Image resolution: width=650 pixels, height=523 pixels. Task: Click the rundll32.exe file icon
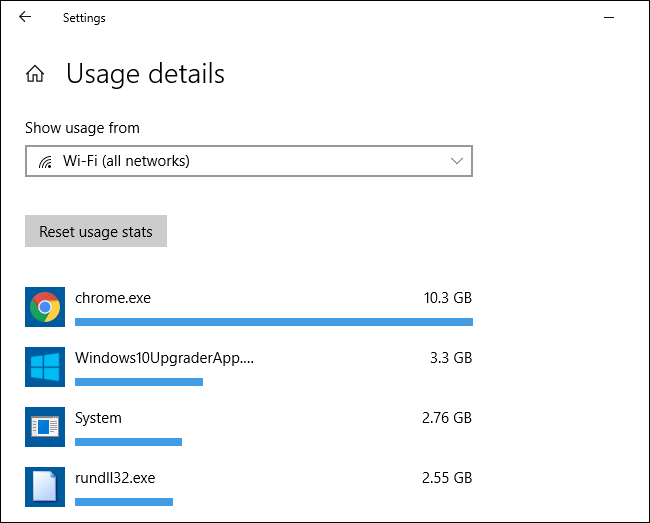44,487
